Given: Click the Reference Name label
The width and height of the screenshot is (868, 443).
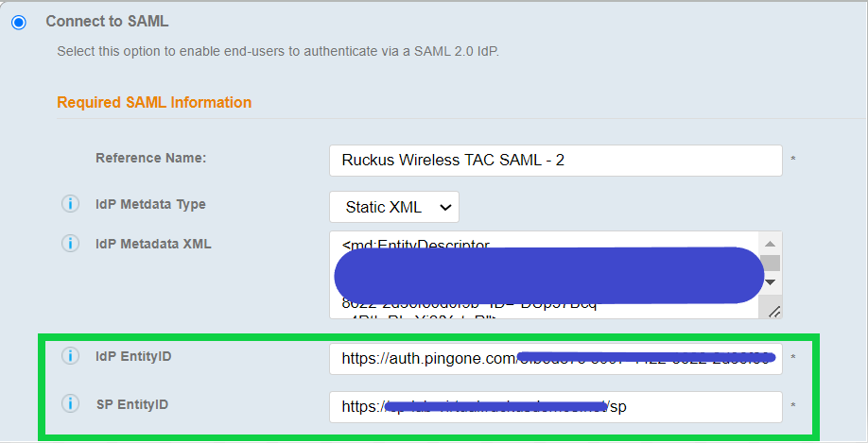Looking at the screenshot, I should coord(150,158).
